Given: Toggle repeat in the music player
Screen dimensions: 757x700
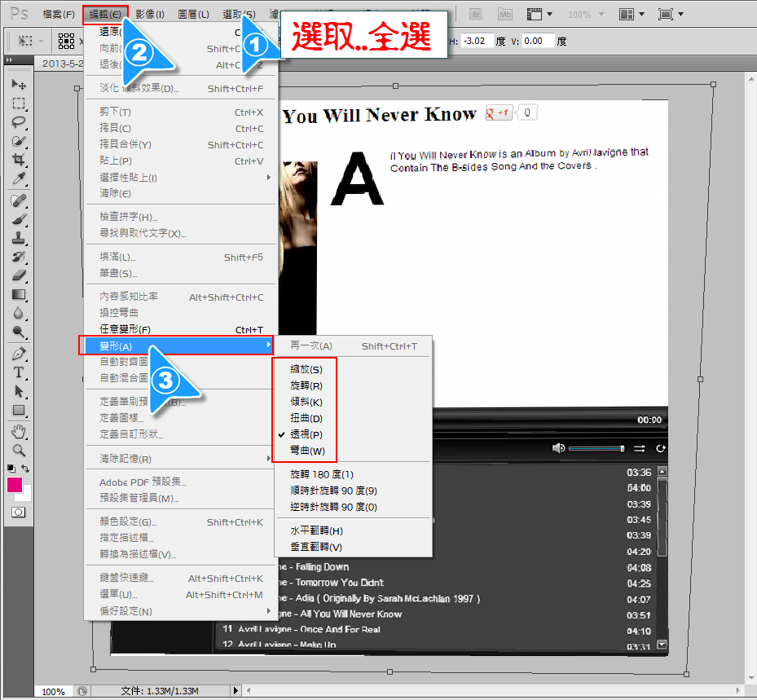Looking at the screenshot, I should click(x=661, y=448).
